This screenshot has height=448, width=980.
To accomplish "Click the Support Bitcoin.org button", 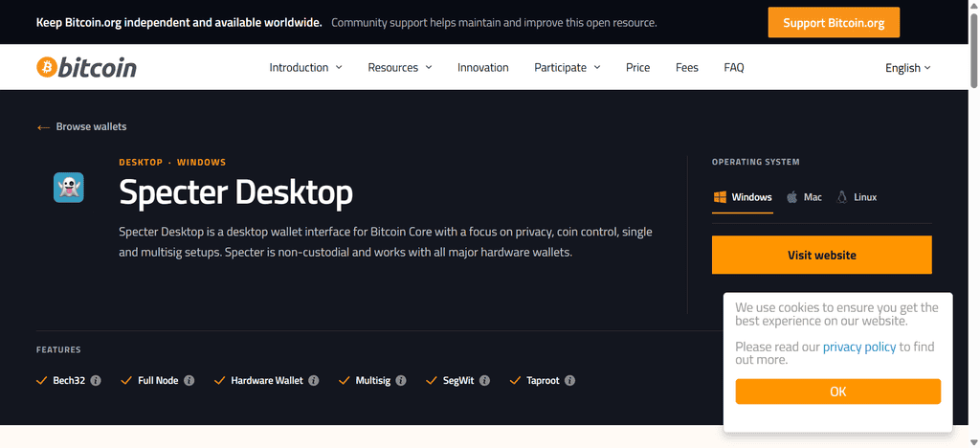I will (834, 23).
